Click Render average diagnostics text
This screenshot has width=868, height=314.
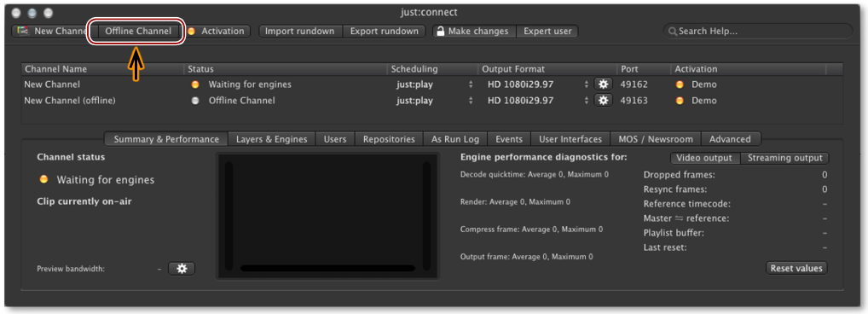tap(515, 202)
